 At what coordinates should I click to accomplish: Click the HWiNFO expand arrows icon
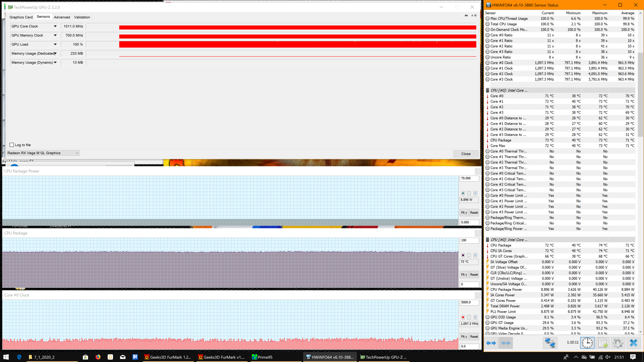(491, 343)
